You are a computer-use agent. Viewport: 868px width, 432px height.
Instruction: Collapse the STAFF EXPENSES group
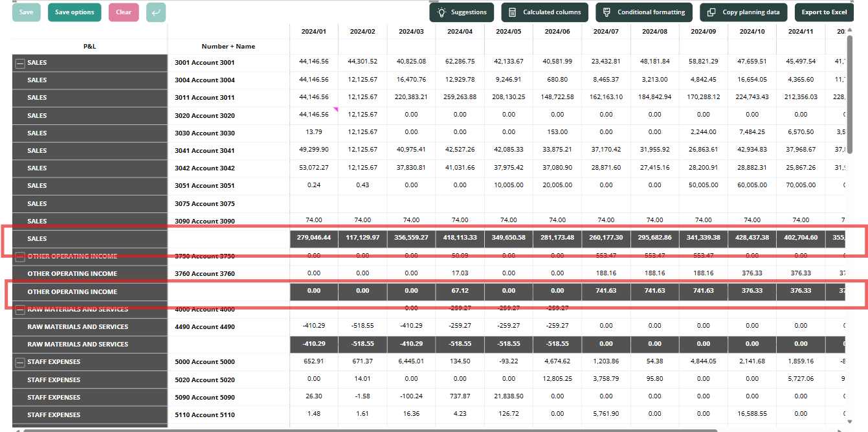pyautogui.click(x=20, y=362)
